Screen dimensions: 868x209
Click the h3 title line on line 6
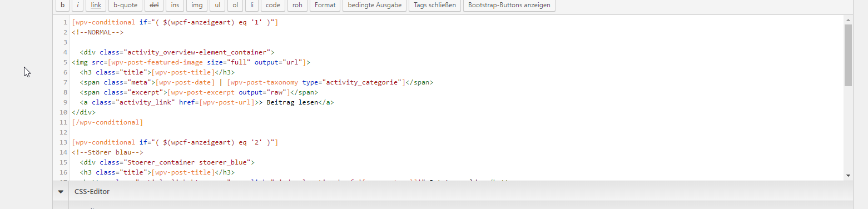(x=157, y=72)
